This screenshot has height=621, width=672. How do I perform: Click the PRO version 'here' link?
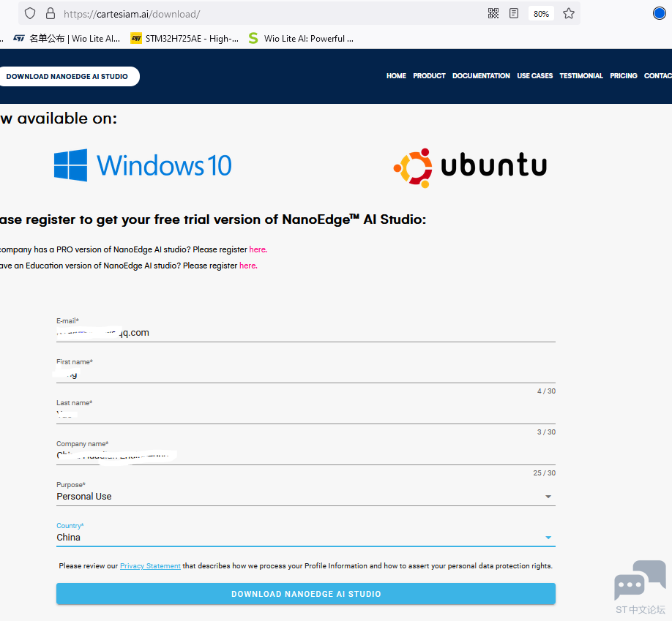(258, 249)
